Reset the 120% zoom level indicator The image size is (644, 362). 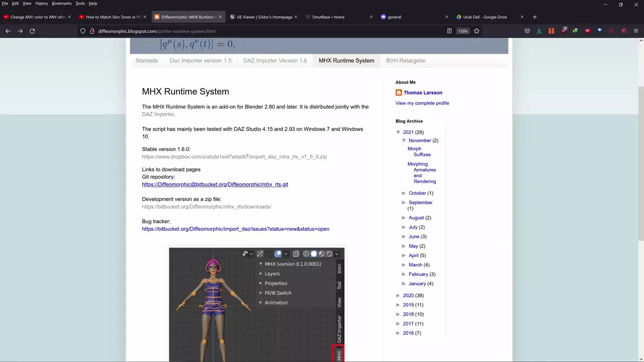click(x=462, y=31)
